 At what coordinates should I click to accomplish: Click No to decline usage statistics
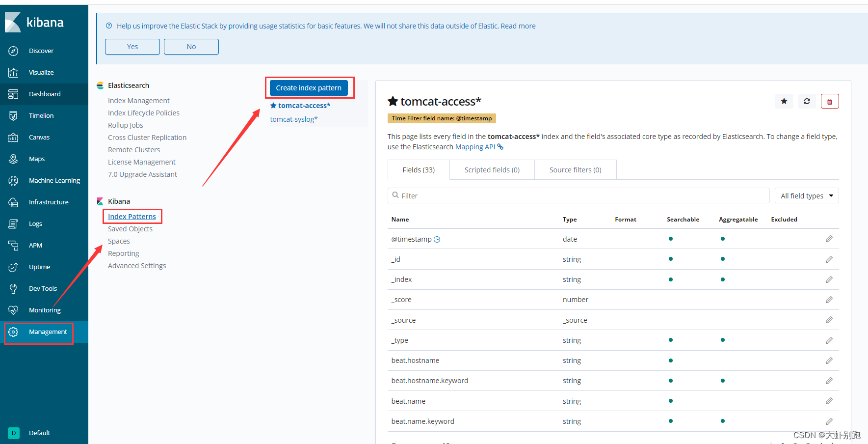(191, 47)
